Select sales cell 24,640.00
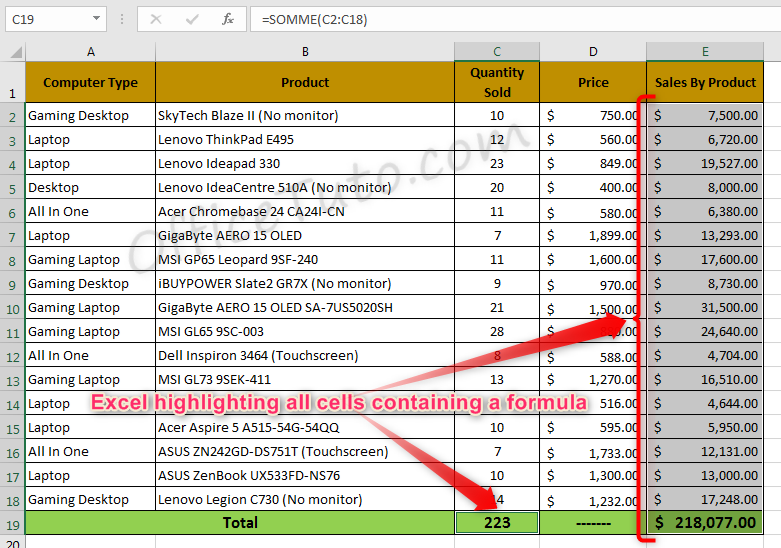 pos(705,331)
